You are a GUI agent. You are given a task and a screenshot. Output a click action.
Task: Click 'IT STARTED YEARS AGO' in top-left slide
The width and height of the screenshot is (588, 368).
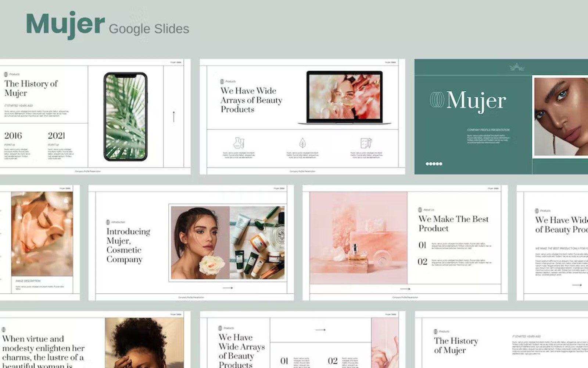coord(19,106)
